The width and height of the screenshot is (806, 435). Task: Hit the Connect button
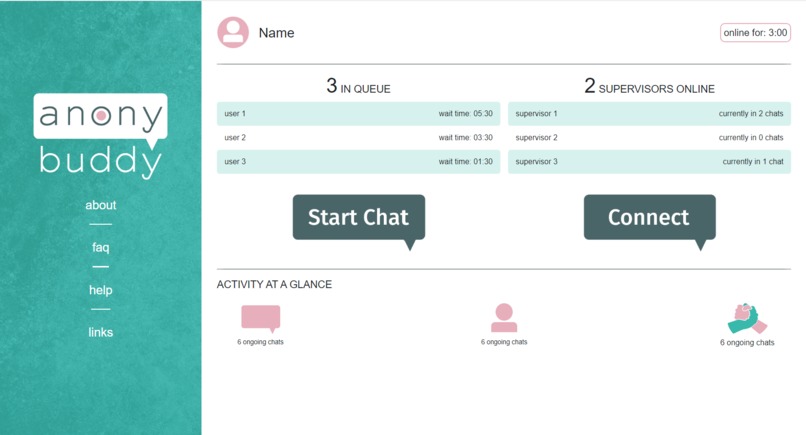(650, 217)
